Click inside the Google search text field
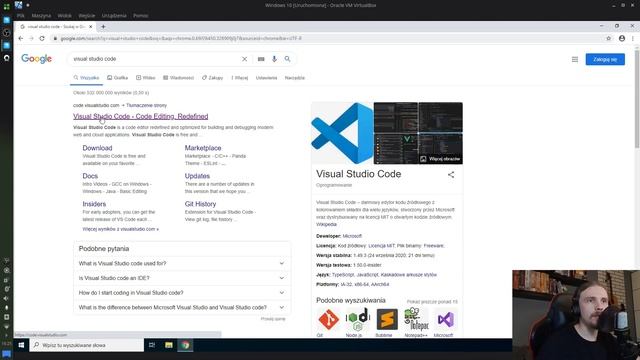Viewport: 640px width, 360px height. point(155,59)
